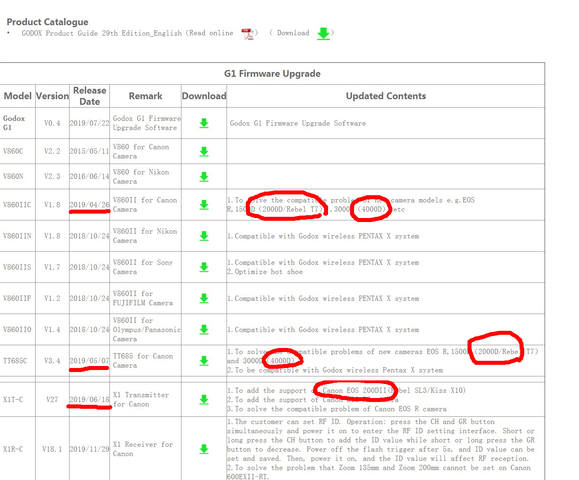
Task: Select remark 'V860II for Sony Camera'
Action: [x=143, y=267]
